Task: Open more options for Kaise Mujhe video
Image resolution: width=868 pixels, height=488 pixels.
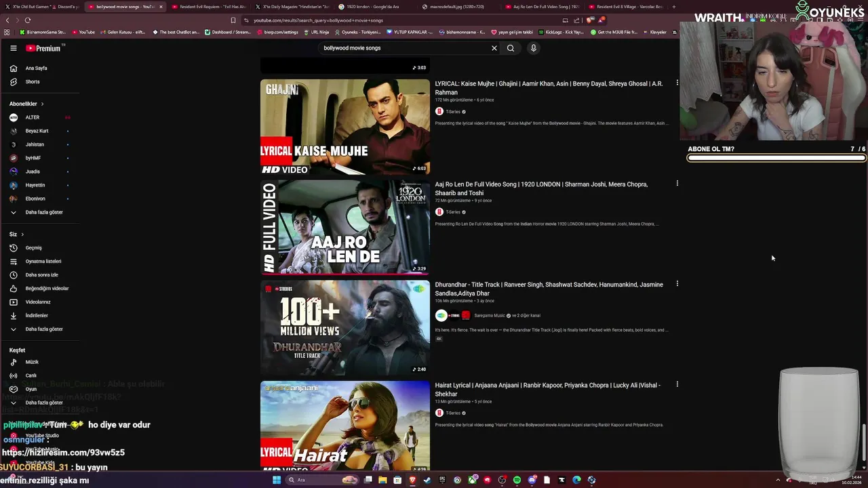Action: [677, 83]
